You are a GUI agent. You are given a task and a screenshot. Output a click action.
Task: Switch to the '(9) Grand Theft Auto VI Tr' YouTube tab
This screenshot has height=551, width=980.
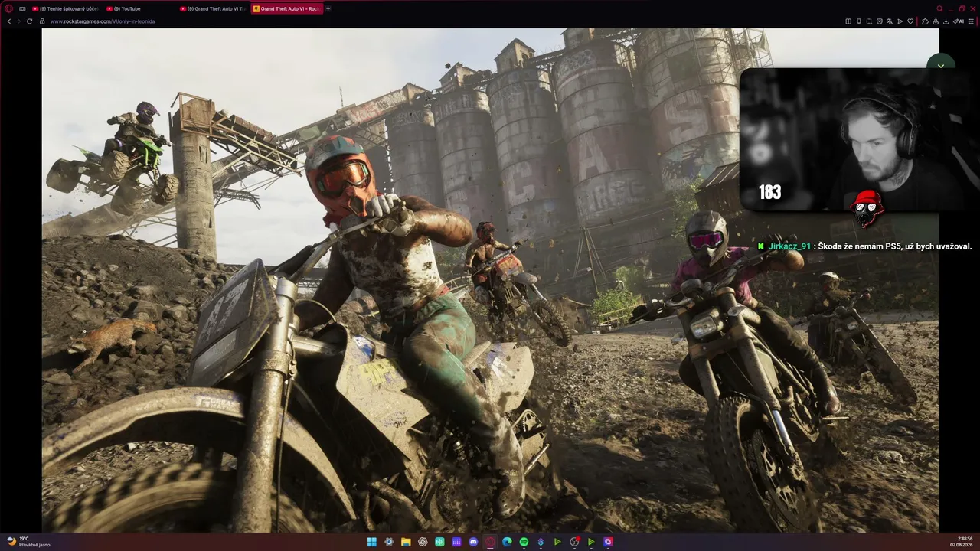[x=213, y=8]
